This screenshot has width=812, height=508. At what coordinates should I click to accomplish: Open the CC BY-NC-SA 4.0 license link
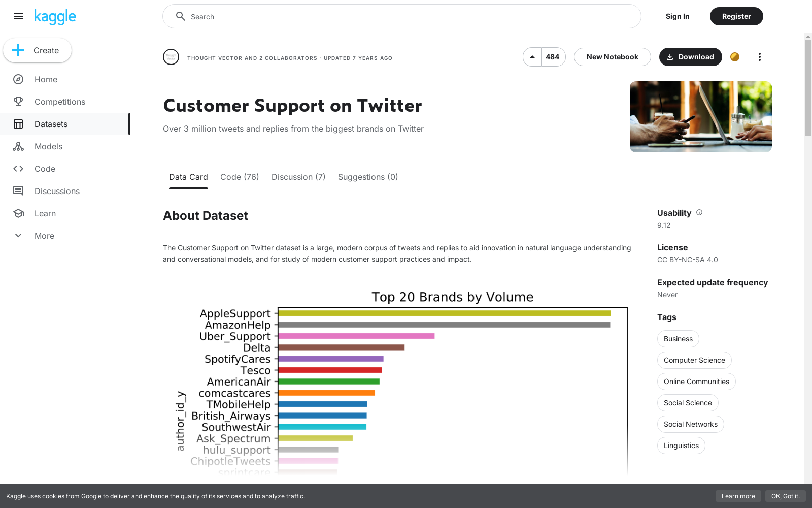(x=687, y=260)
